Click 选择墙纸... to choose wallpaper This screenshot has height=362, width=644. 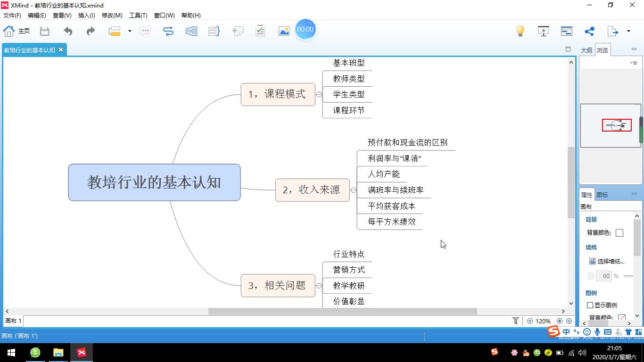607,261
